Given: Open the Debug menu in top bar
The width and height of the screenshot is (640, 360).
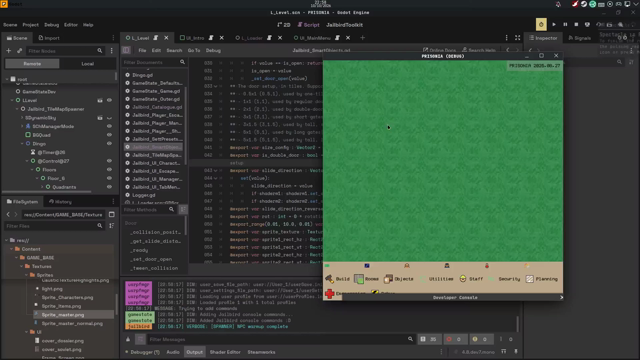Looking at the screenshot, I should point(51,25).
